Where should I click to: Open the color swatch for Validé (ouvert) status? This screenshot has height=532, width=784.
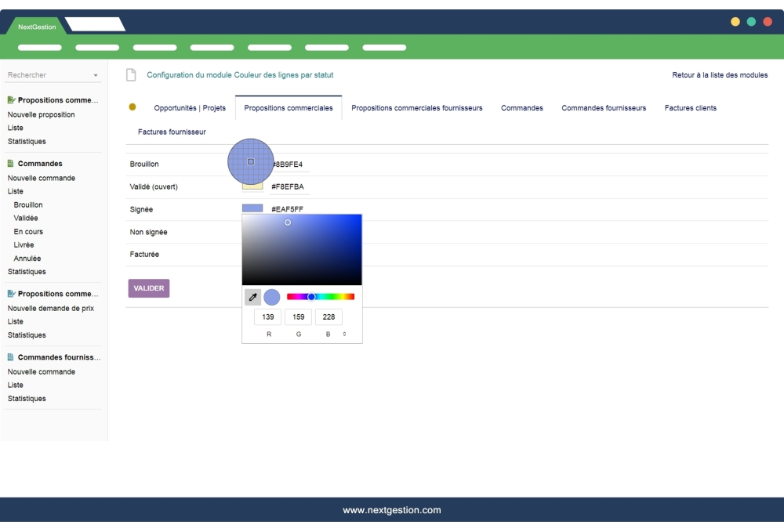[251, 186]
